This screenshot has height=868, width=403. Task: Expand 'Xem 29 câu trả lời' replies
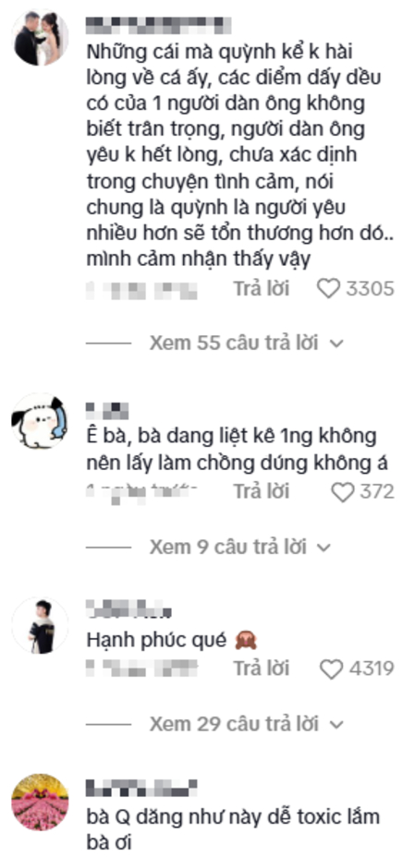233,723
